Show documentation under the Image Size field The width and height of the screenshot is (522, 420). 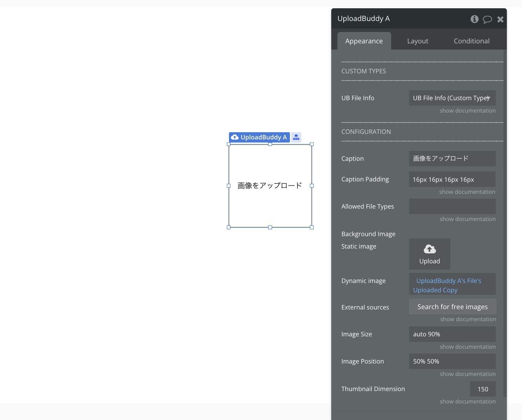pos(468,347)
